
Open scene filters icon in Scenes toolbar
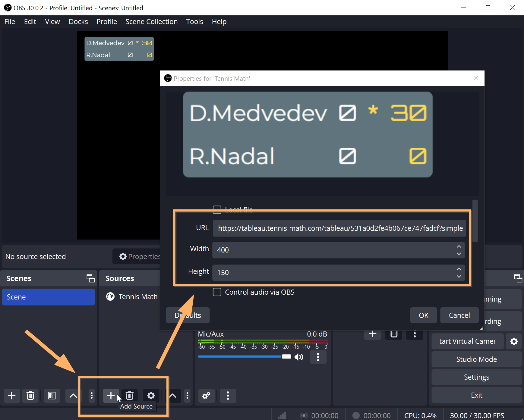point(52,395)
